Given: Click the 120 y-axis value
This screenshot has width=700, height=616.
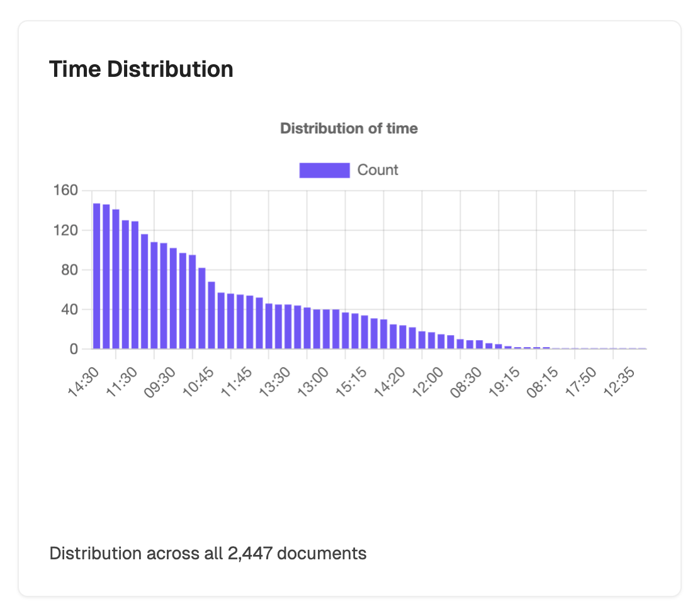Looking at the screenshot, I should tap(65, 231).
